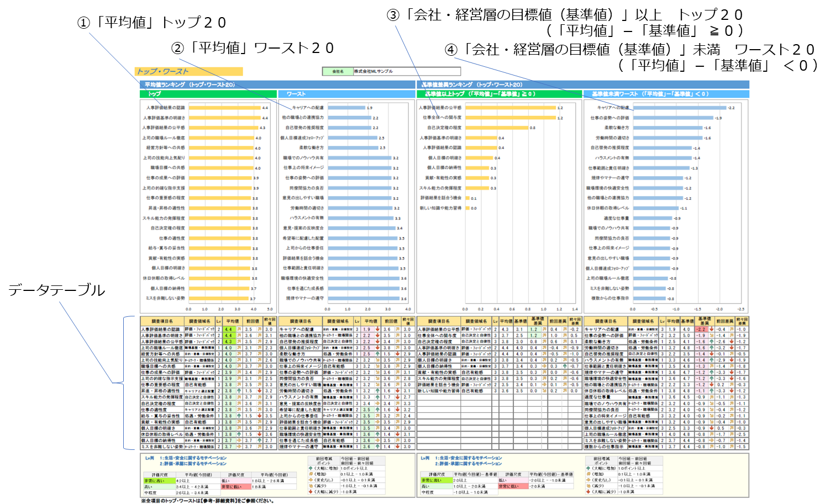Select the トップ green section header
836x504 pixels.
click(208, 94)
